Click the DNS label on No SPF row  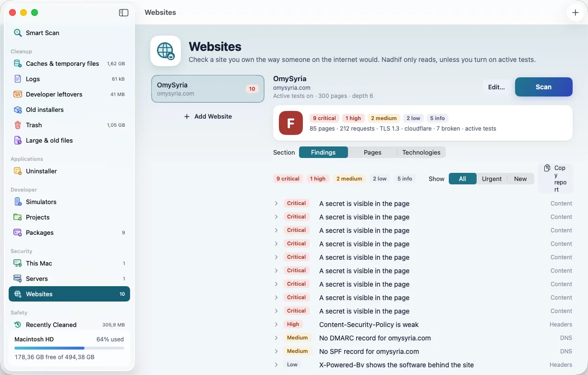tap(566, 351)
